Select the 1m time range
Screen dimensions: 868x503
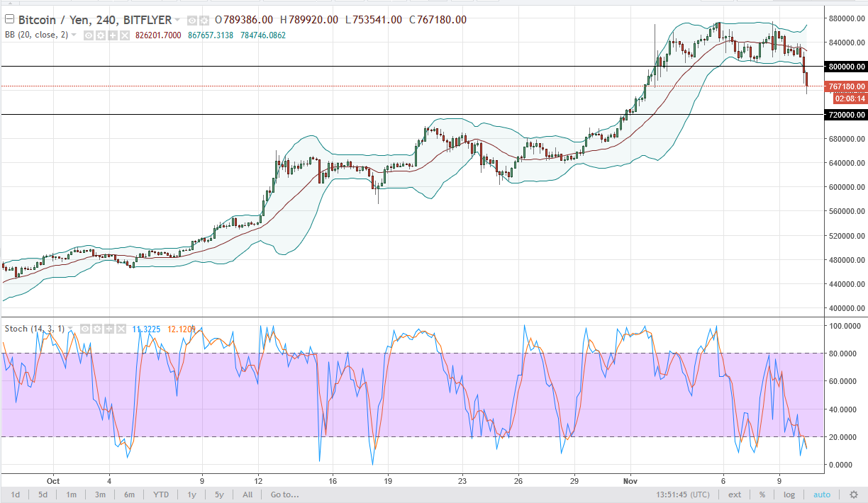pos(71,494)
